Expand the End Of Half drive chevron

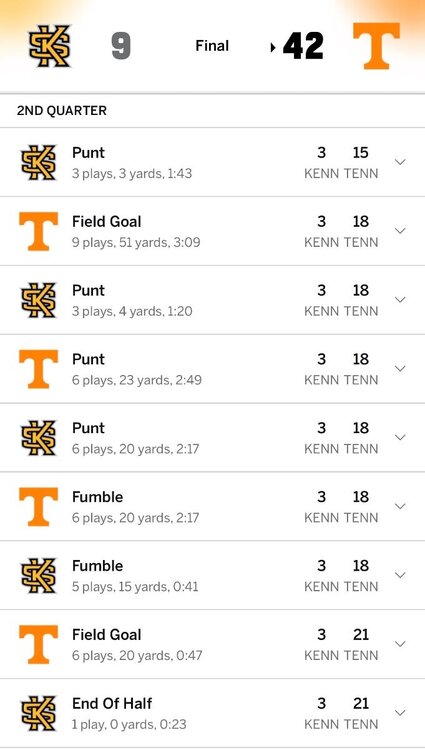click(400, 713)
